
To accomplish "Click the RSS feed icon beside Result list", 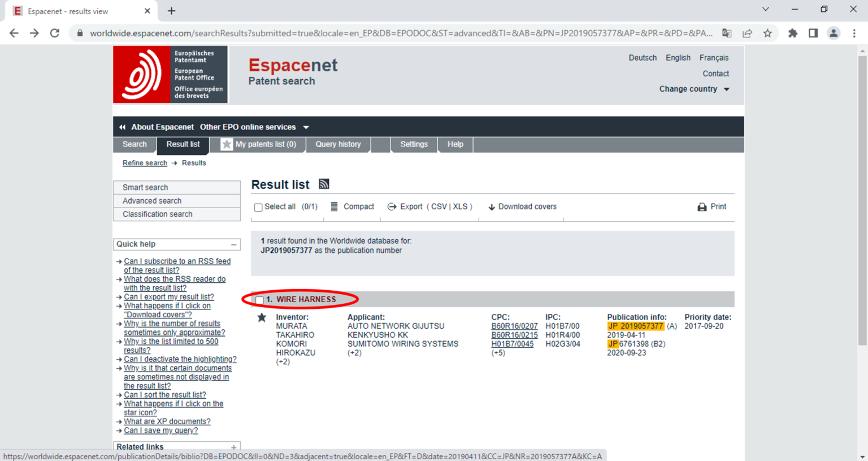I will [x=324, y=184].
